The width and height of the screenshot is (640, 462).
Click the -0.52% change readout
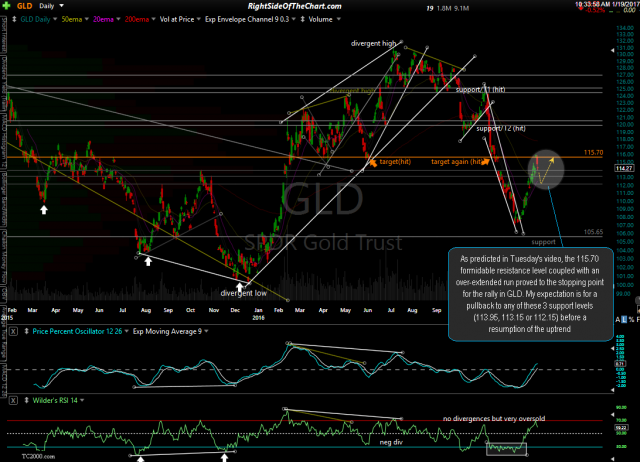(x=595, y=10)
